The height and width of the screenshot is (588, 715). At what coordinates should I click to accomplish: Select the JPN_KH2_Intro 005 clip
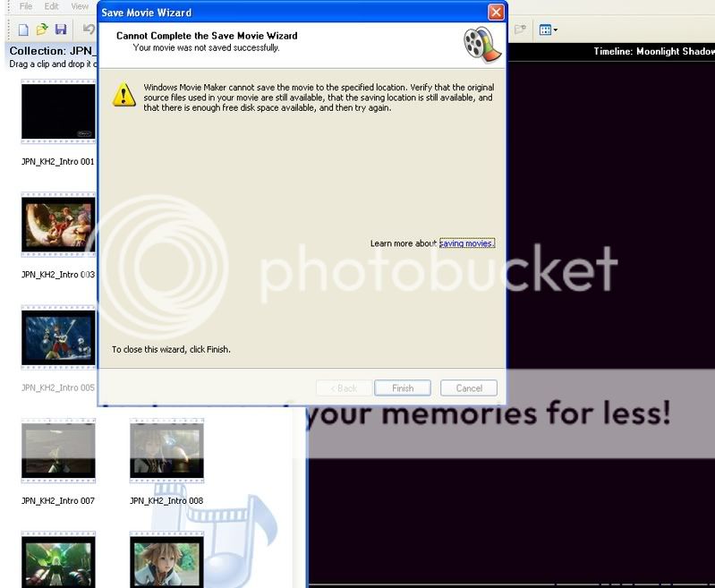pos(58,337)
